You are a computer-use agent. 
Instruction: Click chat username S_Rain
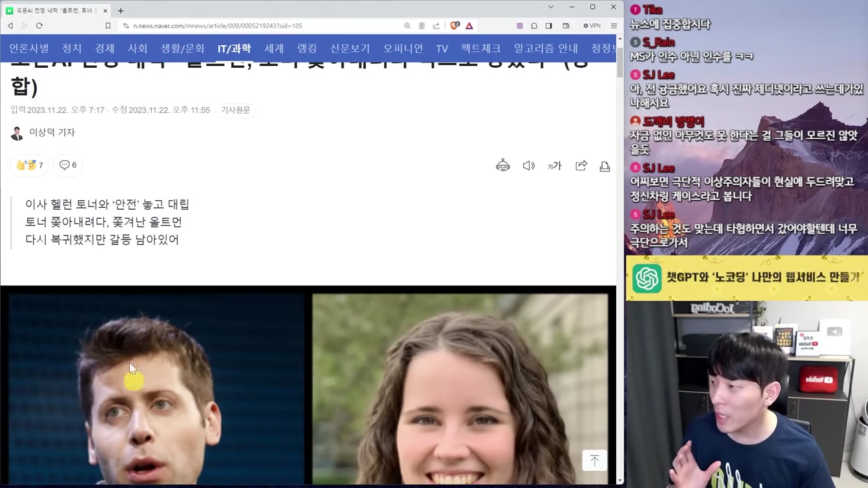pyautogui.click(x=659, y=43)
